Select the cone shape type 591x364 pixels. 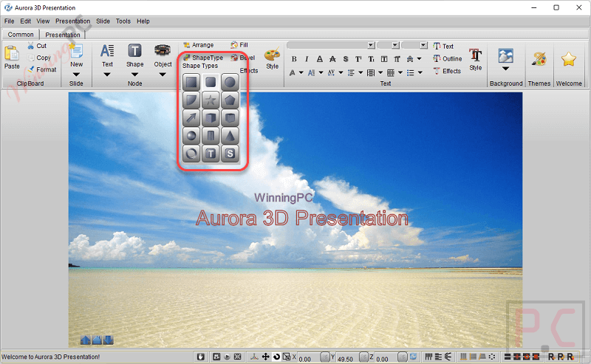[230, 136]
